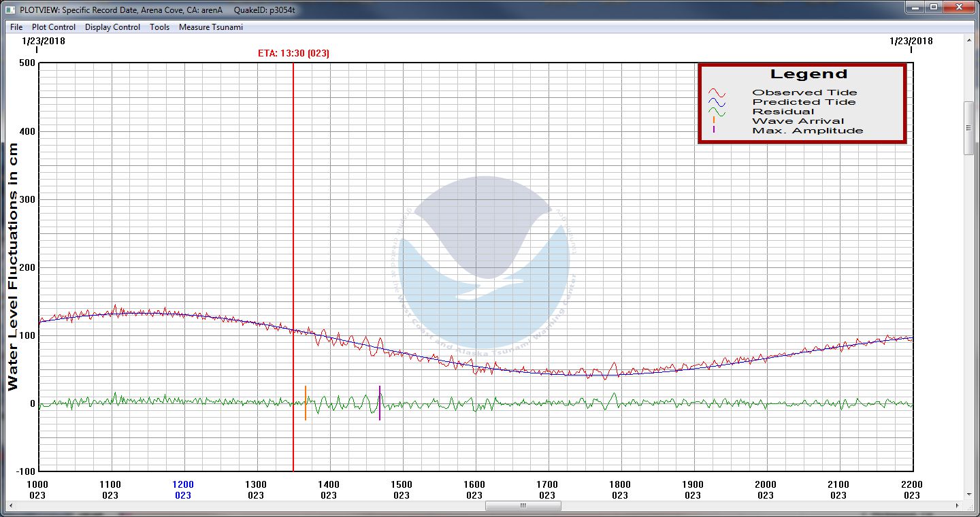This screenshot has width=980, height=517.
Task: Click the Residual legend entry
Action: [x=783, y=112]
